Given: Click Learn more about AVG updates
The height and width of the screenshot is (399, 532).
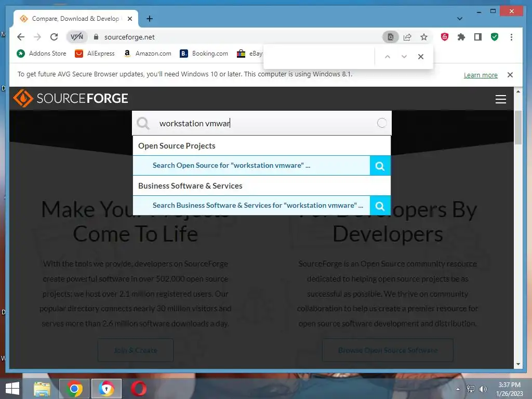Looking at the screenshot, I should pos(481,75).
